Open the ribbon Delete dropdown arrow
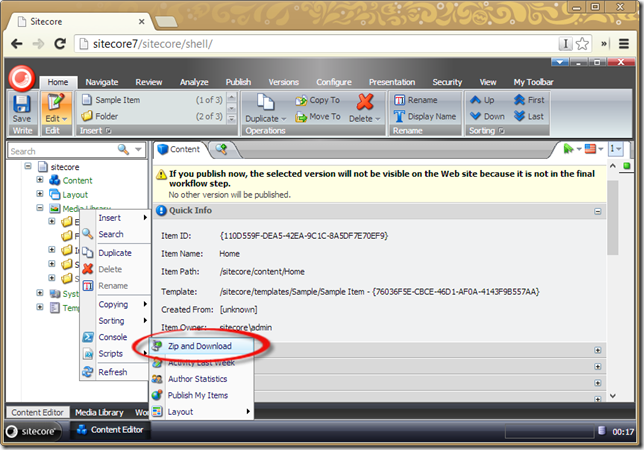644x450 pixels. click(377, 119)
